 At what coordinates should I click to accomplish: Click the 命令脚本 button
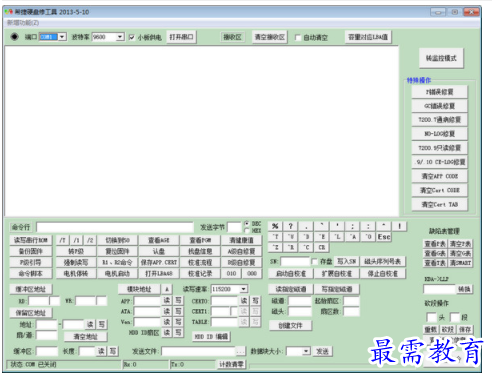click(31, 273)
